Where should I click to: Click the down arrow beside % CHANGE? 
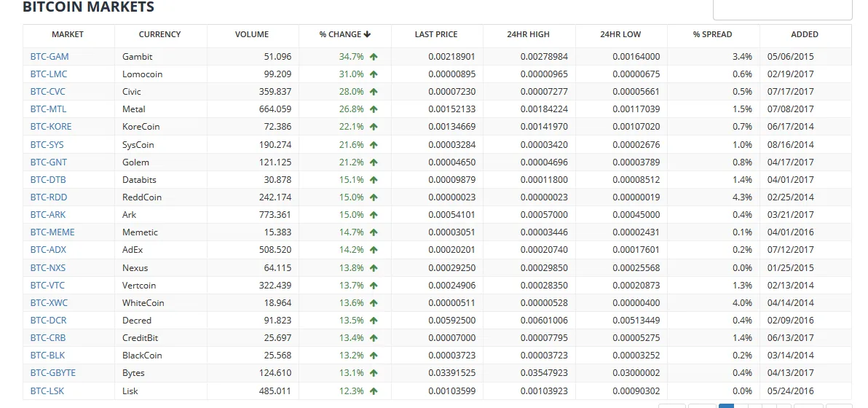(367, 34)
